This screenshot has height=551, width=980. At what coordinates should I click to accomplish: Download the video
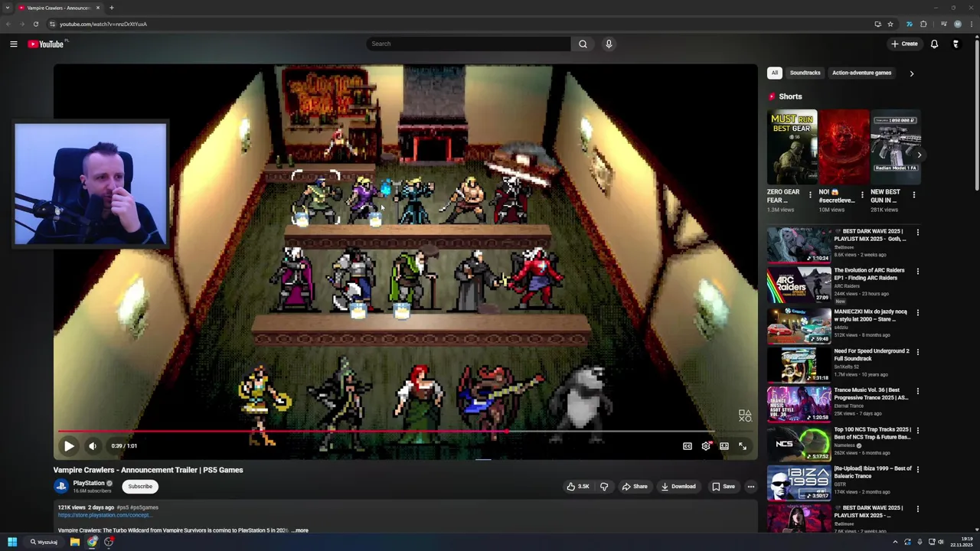click(678, 486)
